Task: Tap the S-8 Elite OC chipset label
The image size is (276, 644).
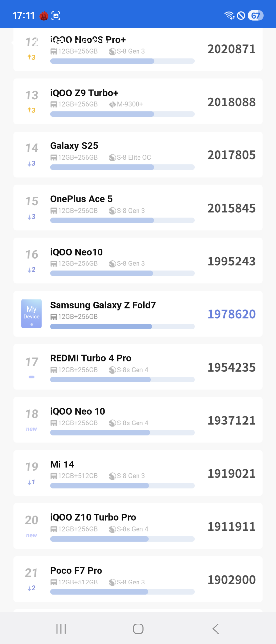Action: pos(134,157)
